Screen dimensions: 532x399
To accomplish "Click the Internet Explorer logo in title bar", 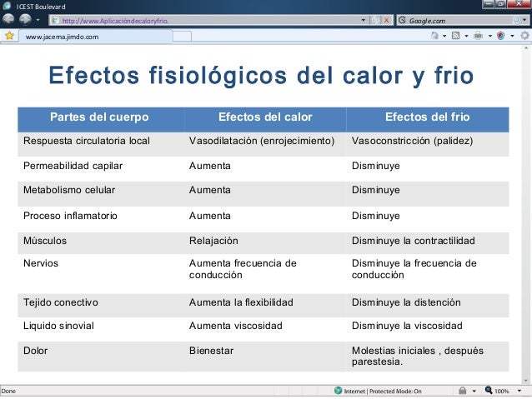I will 7,6.
